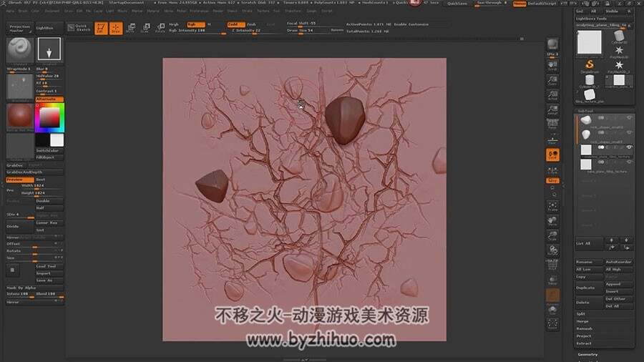Toggle the Xyz rotation button

(x=552, y=180)
